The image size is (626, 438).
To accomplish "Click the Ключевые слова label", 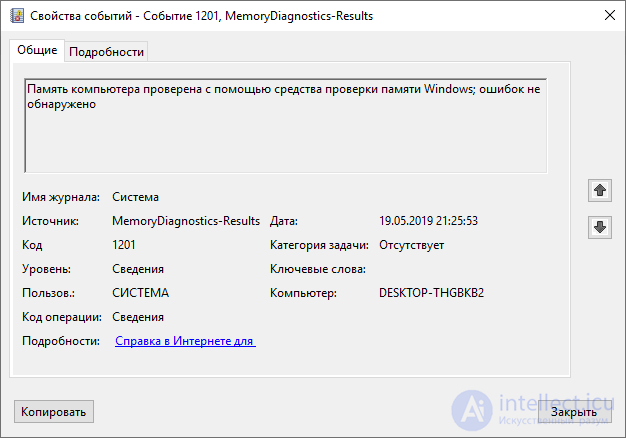I will [318, 269].
